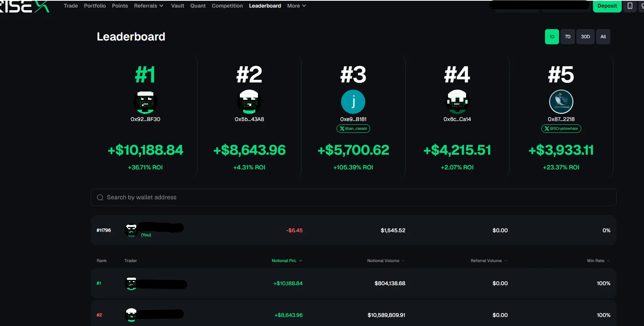This screenshot has height=326, width=644.
Task: Click the Leaderboard nav item
Action: (x=265, y=6)
